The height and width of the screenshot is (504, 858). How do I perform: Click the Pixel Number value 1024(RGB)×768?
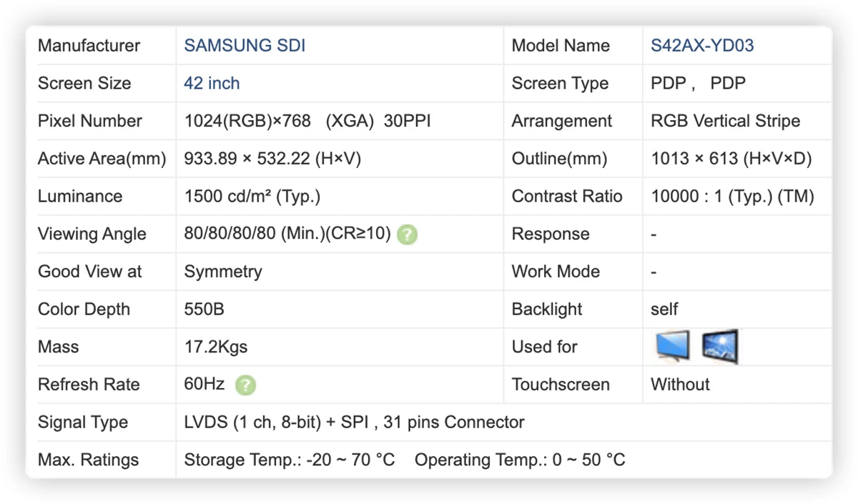click(x=247, y=121)
